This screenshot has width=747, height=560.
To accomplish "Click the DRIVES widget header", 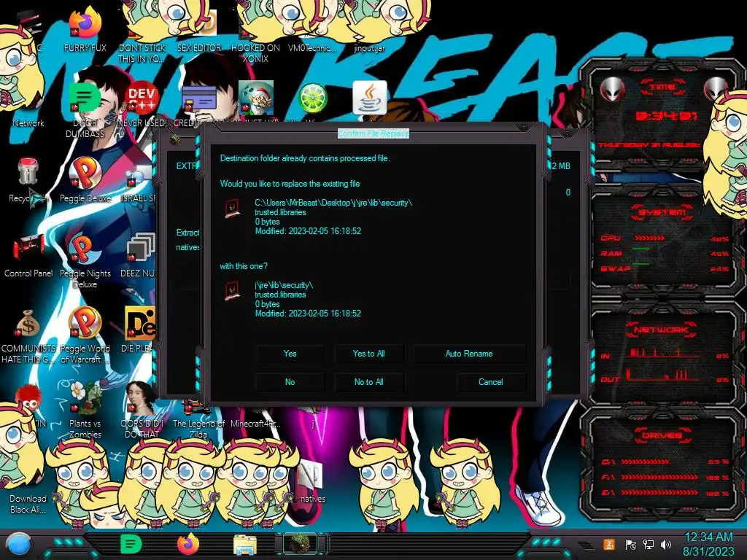I will point(662,435).
